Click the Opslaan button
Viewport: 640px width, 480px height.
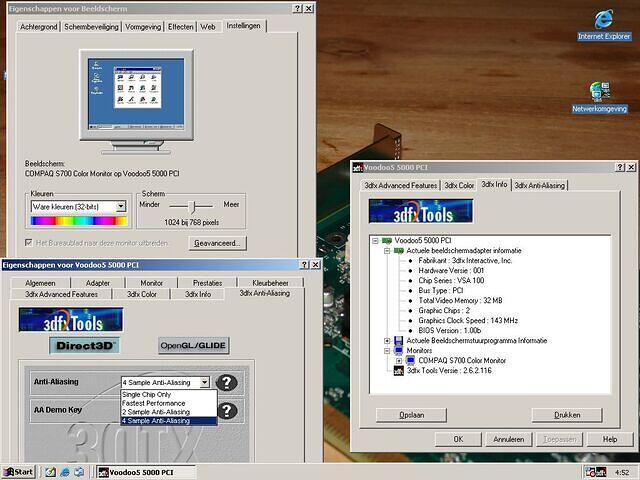click(x=411, y=415)
